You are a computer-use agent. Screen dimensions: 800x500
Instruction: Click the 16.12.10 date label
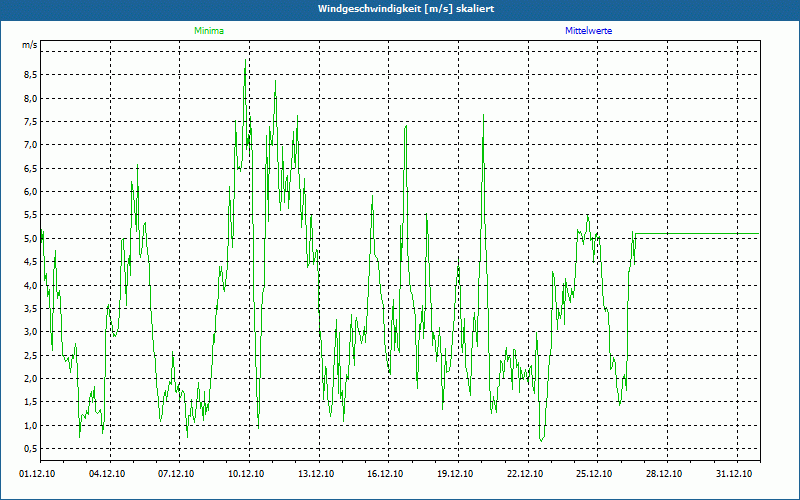point(385,474)
